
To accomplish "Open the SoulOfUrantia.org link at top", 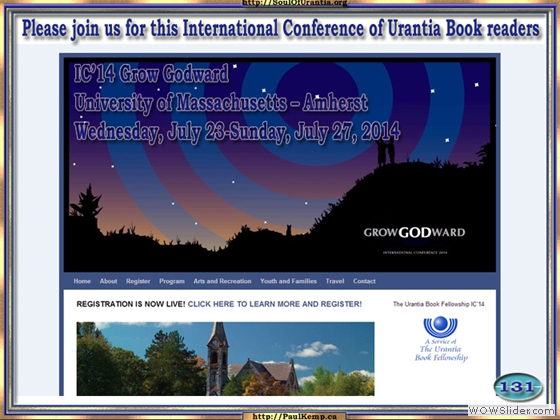I will point(295,3).
